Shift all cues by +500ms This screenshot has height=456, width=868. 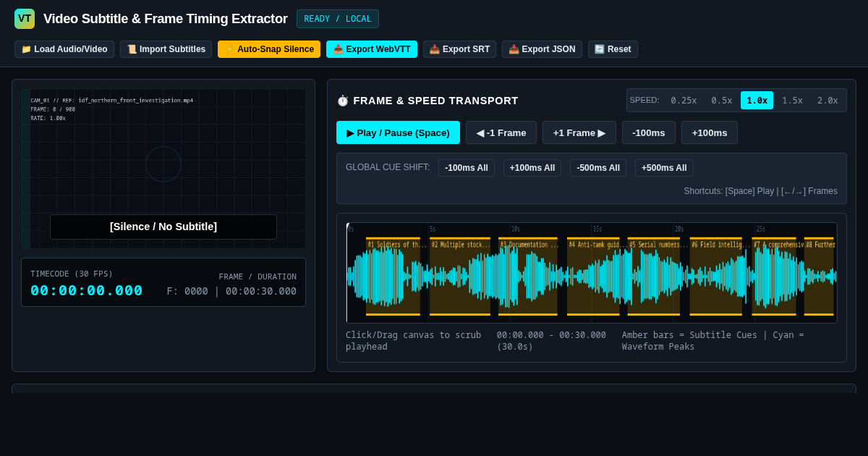(x=664, y=168)
